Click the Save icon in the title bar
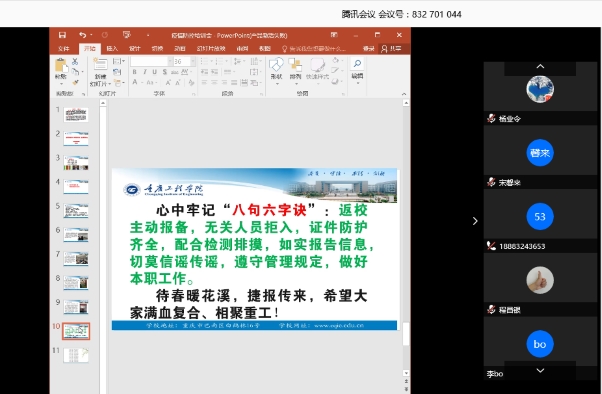Image resolution: width=602 pixels, height=394 pixels. coord(62,35)
